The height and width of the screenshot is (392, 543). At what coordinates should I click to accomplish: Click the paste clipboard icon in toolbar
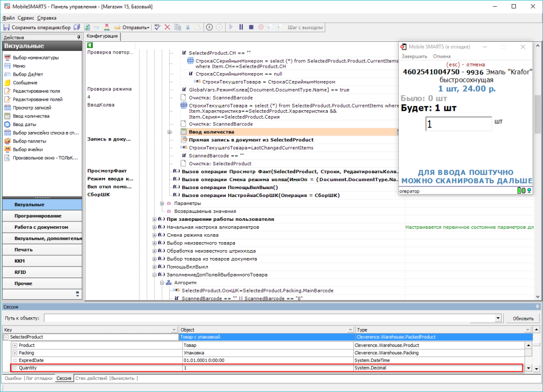198,28
